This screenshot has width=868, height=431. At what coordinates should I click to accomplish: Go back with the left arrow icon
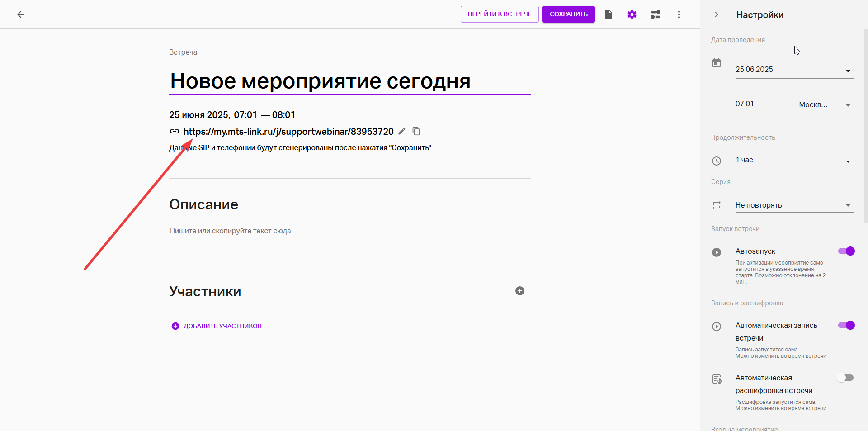[21, 14]
